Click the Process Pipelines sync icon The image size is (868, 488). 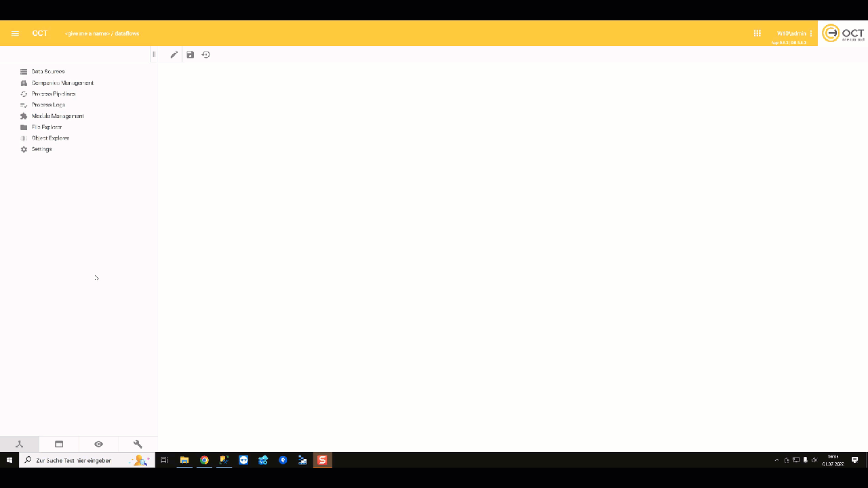click(x=24, y=94)
